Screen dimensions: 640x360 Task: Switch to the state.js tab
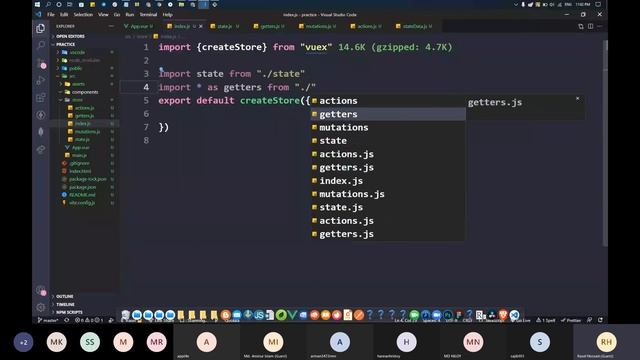[225, 26]
